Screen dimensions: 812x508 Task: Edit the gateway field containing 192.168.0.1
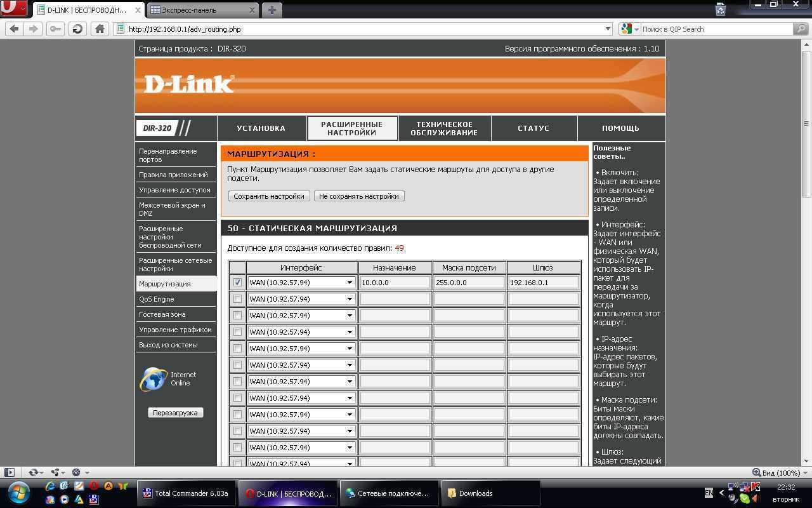point(543,283)
